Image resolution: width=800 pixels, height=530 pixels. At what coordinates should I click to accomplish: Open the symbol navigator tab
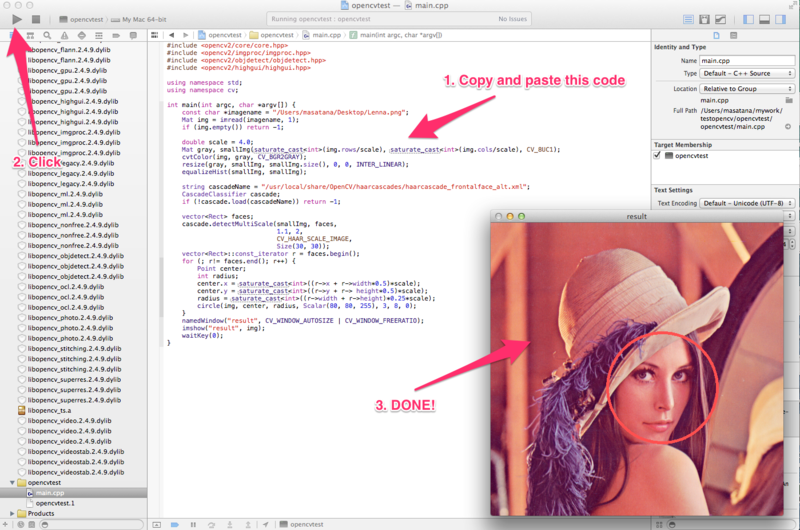coord(30,35)
